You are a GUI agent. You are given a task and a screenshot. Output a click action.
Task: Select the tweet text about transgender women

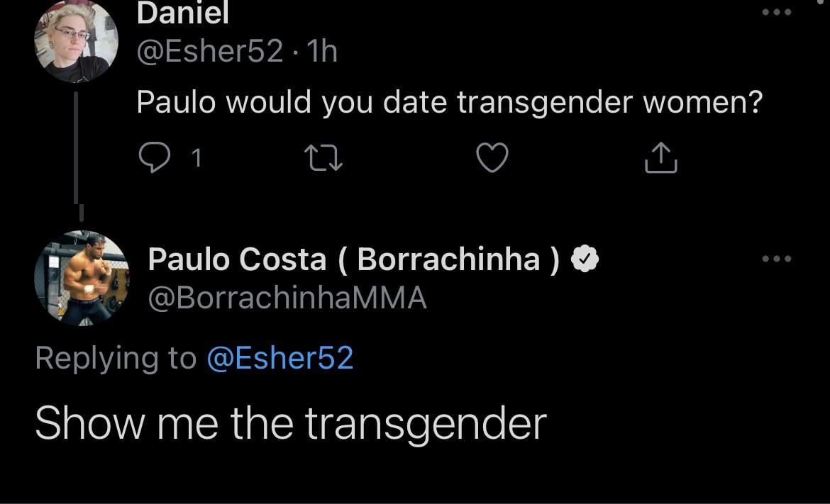tap(450, 102)
